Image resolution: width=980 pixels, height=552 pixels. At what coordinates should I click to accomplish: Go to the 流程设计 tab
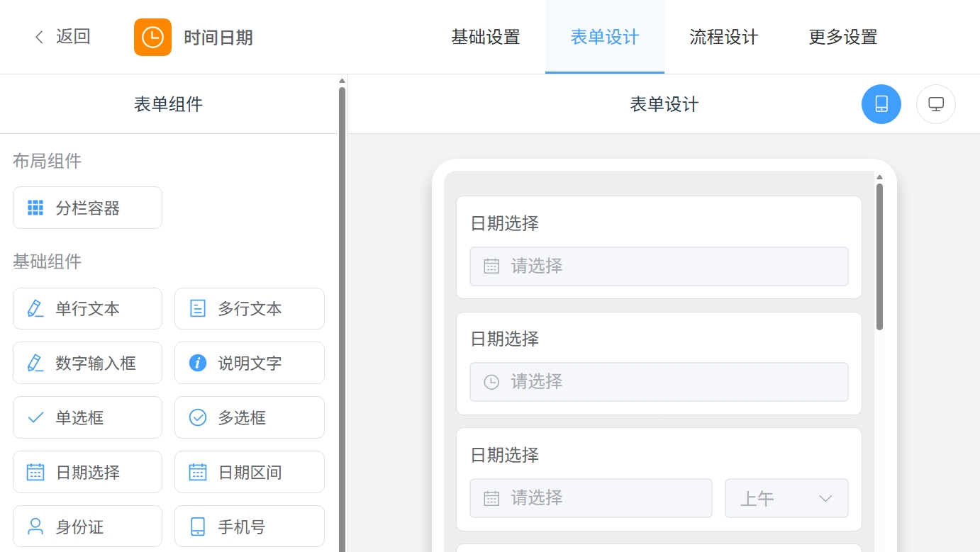(x=724, y=37)
